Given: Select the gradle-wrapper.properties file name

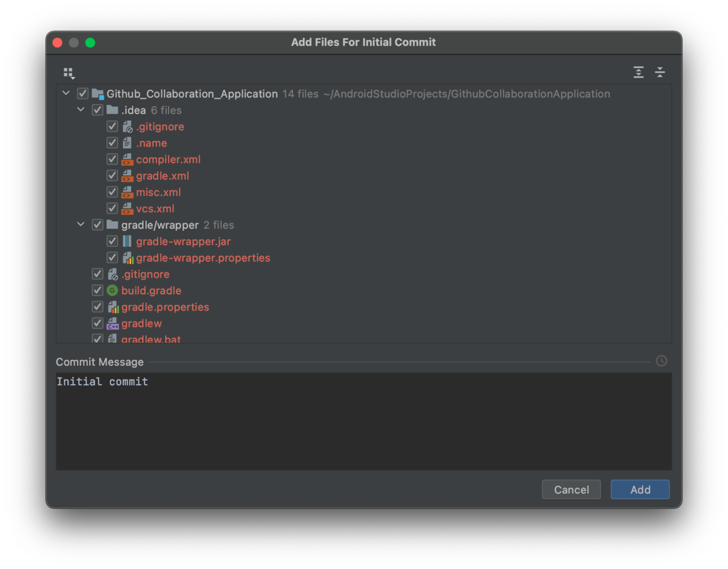Looking at the screenshot, I should click(203, 258).
